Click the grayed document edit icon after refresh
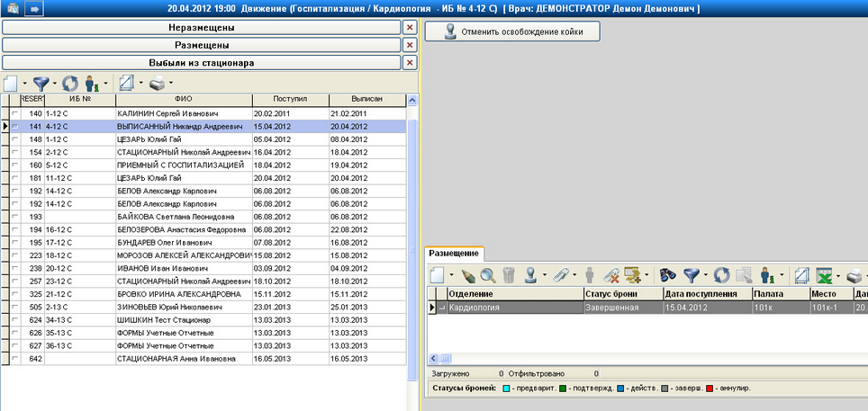868x411 pixels. click(743, 273)
